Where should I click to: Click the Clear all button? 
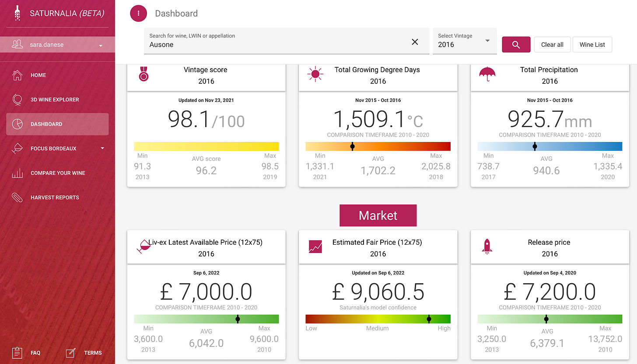tap(552, 45)
